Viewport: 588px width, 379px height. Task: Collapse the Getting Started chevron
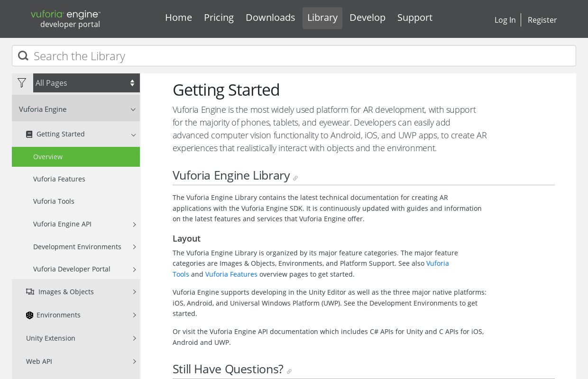tap(134, 135)
